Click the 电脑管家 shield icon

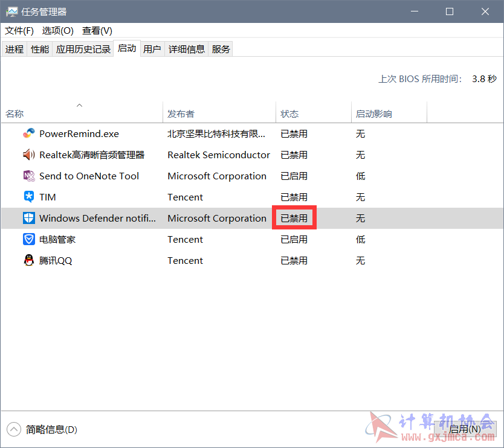28,239
